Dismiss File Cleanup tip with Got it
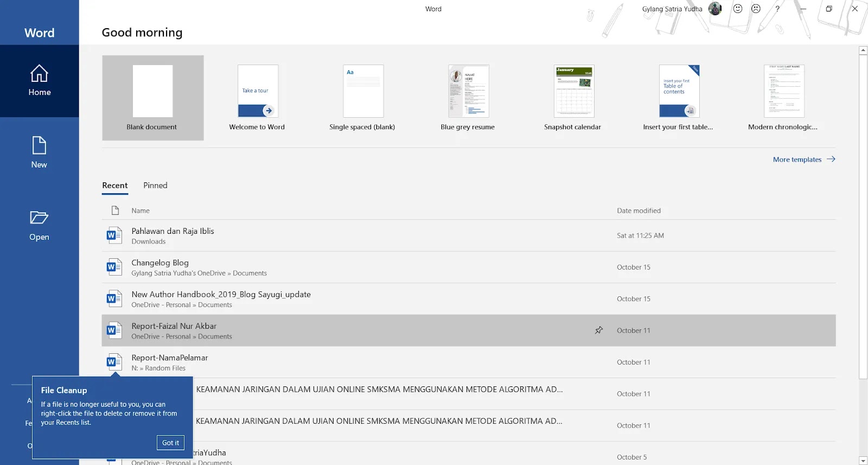868x465 pixels. pyautogui.click(x=170, y=443)
